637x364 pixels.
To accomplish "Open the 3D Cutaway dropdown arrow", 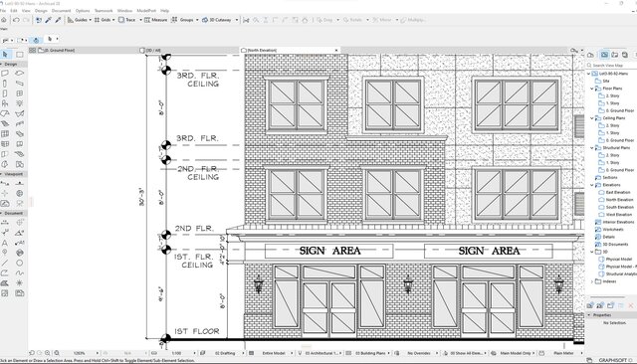I will point(237,20).
